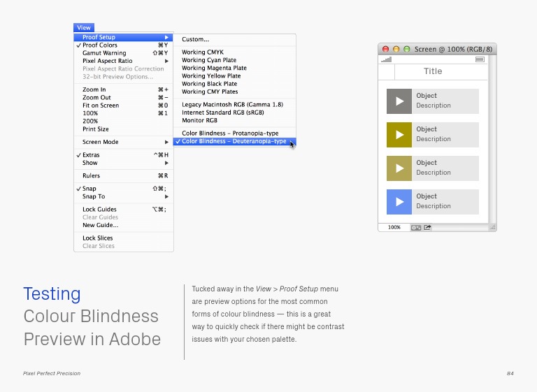Click the zoom 100% field in status bar
This screenshot has height=392, width=537.
[x=394, y=227]
